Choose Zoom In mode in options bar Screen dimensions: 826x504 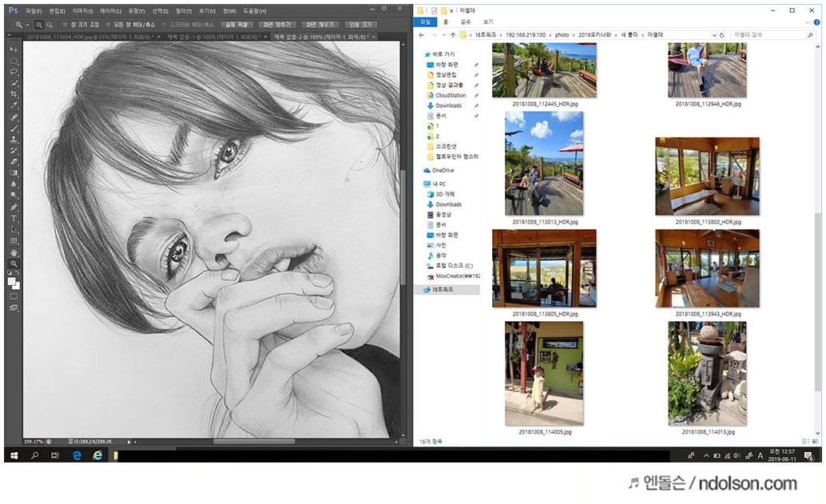39,25
